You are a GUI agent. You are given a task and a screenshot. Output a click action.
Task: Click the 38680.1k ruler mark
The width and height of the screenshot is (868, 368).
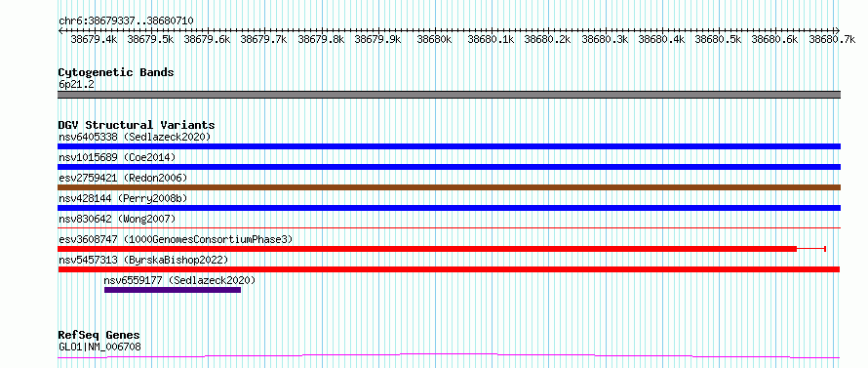click(492, 39)
